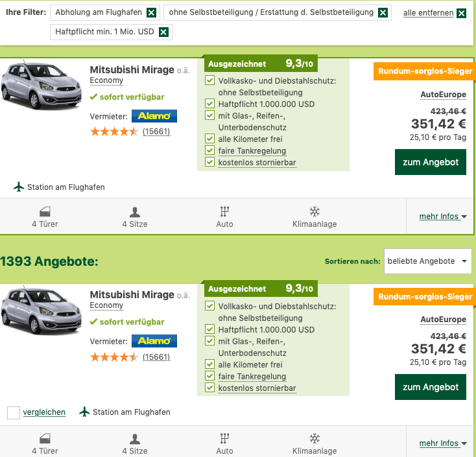Open the (15661) reviews link in the top offer
Viewport: 476px width, 457px height.
point(156,132)
